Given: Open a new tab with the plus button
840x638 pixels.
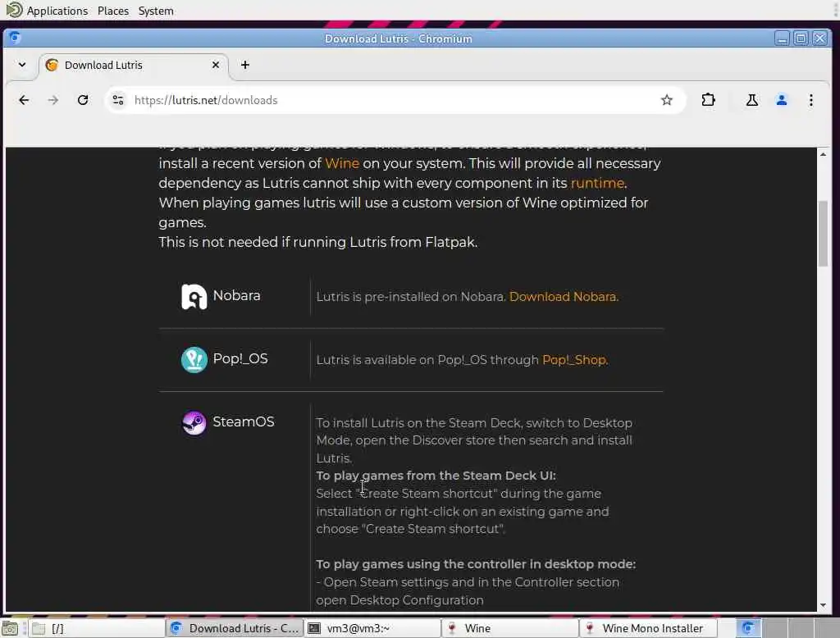Looking at the screenshot, I should (x=244, y=65).
